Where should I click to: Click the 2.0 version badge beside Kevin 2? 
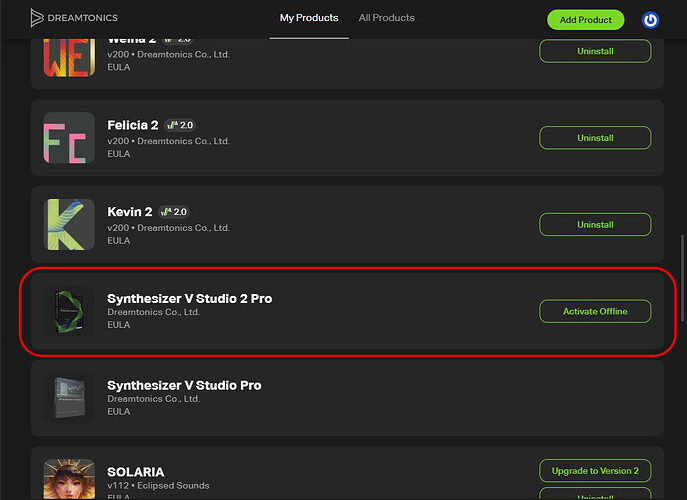click(x=174, y=212)
